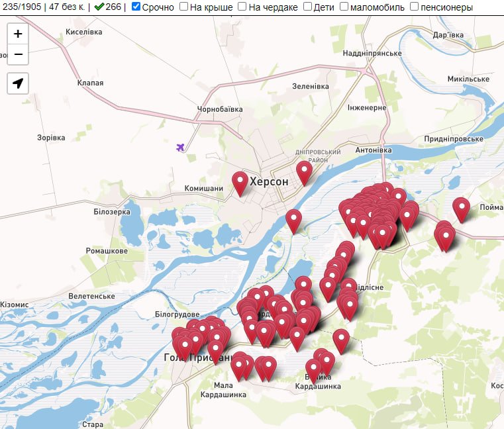The width and height of the screenshot is (504, 429).
Task: Click the 235/1905 counter text
Action: [21, 7]
